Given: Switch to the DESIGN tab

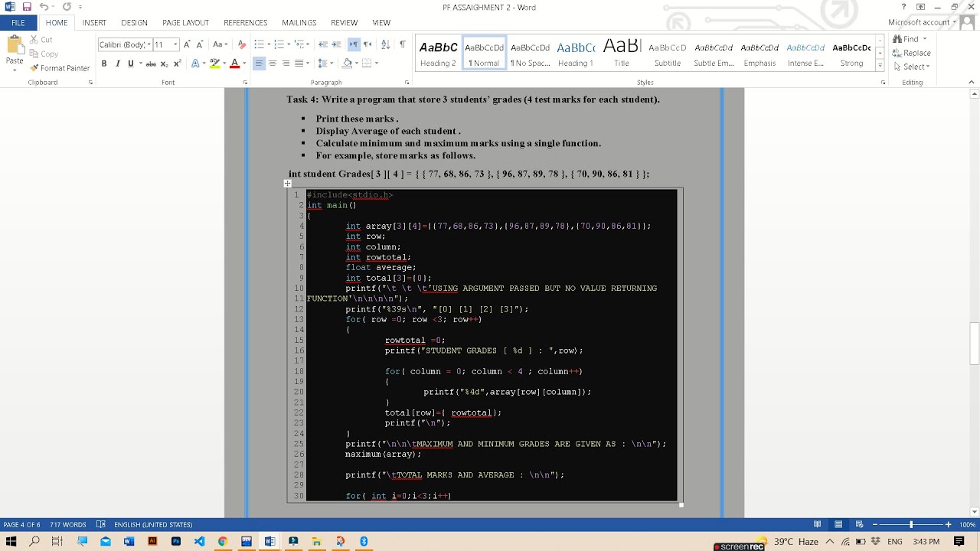Looking at the screenshot, I should pos(134,23).
